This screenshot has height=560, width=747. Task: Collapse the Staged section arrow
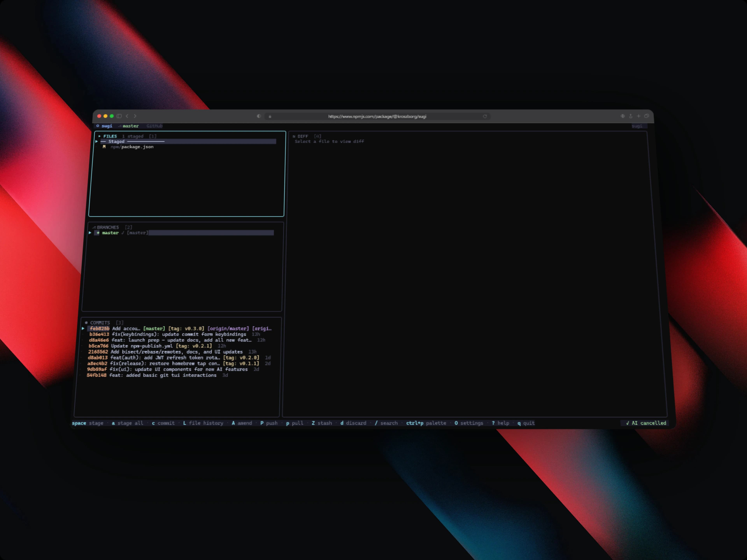96,141
